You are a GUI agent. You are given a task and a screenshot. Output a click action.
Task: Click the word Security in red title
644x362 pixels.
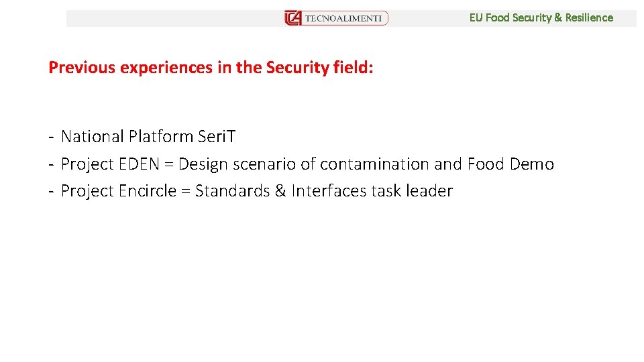297,68
